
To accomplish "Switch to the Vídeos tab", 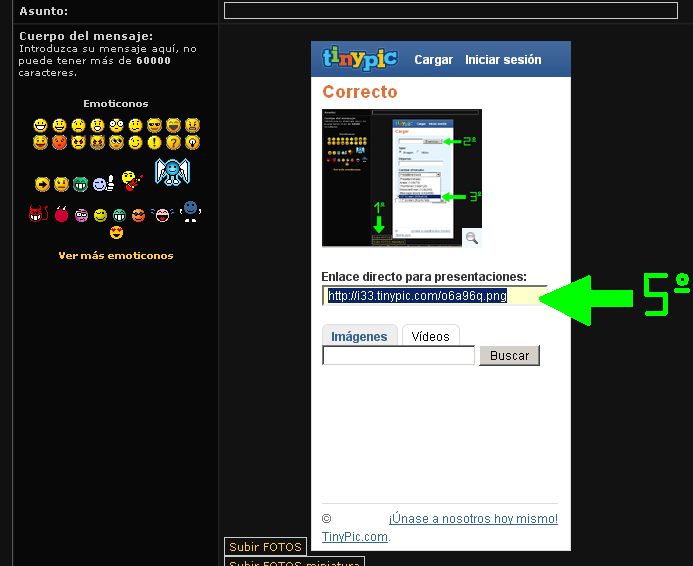I will pos(431,337).
